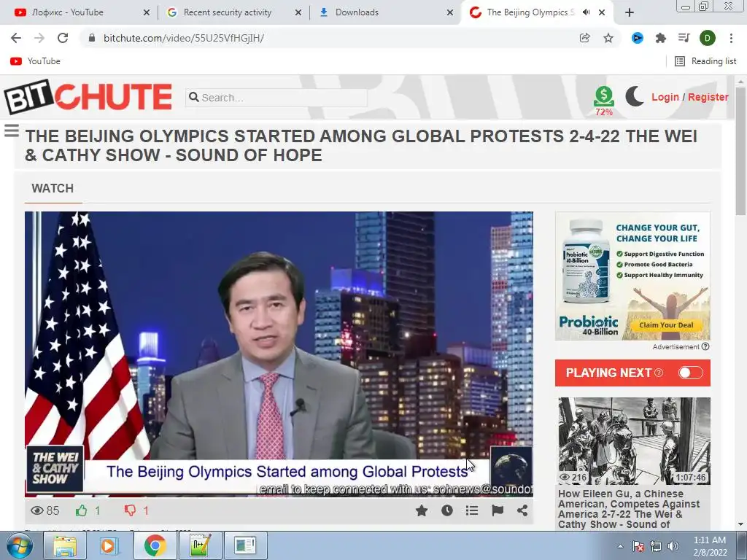The width and height of the screenshot is (747, 560).
Task: Click the site lock icon
Action: (91, 38)
